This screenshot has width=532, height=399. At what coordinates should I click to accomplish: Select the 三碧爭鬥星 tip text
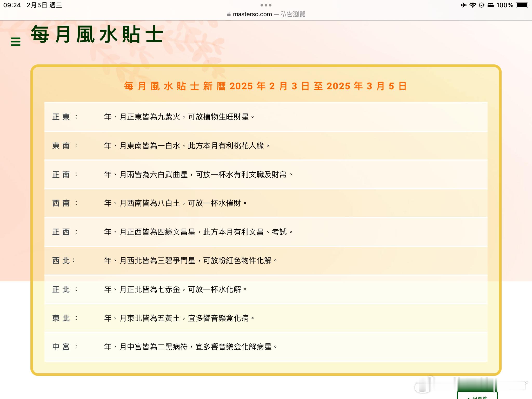pos(191,261)
